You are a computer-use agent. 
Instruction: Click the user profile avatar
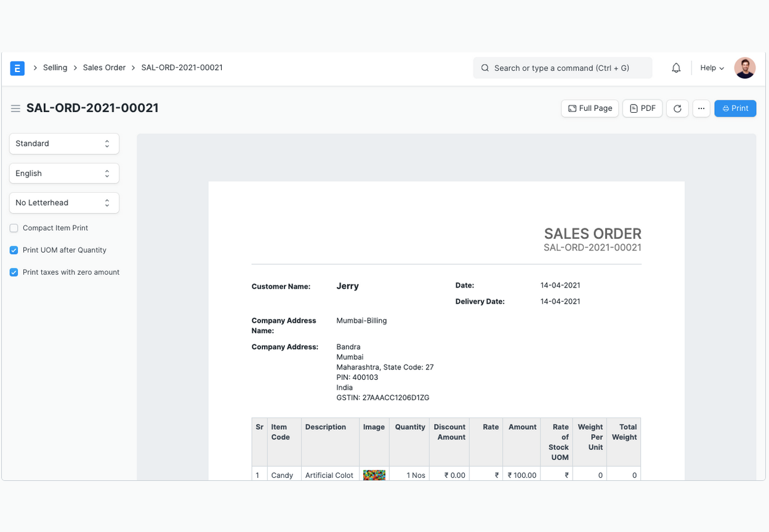coord(744,68)
